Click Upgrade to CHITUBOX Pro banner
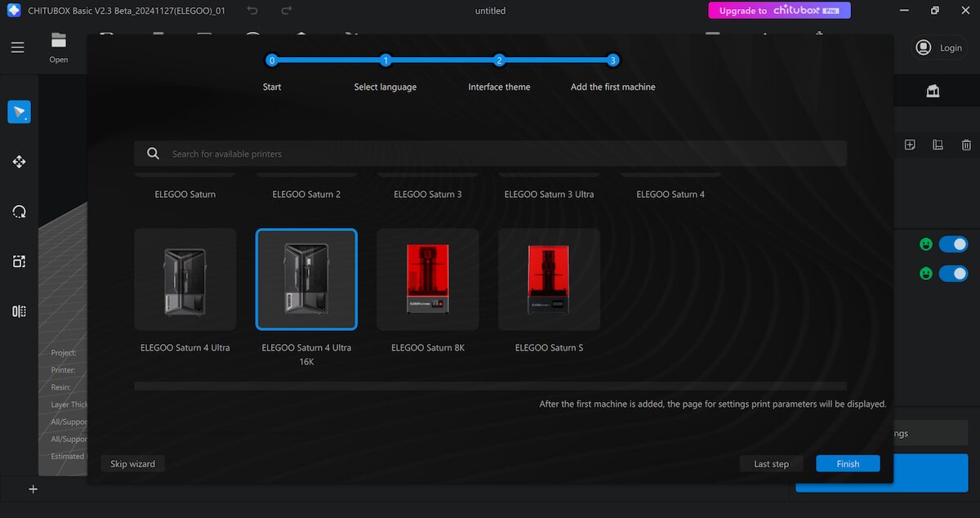980x518 pixels. [x=779, y=11]
